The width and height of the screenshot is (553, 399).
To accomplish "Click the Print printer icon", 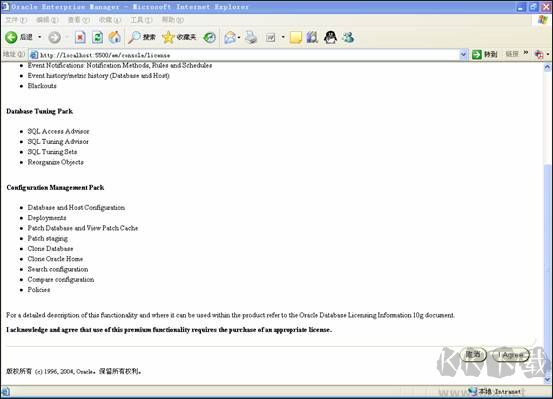I will (251, 37).
